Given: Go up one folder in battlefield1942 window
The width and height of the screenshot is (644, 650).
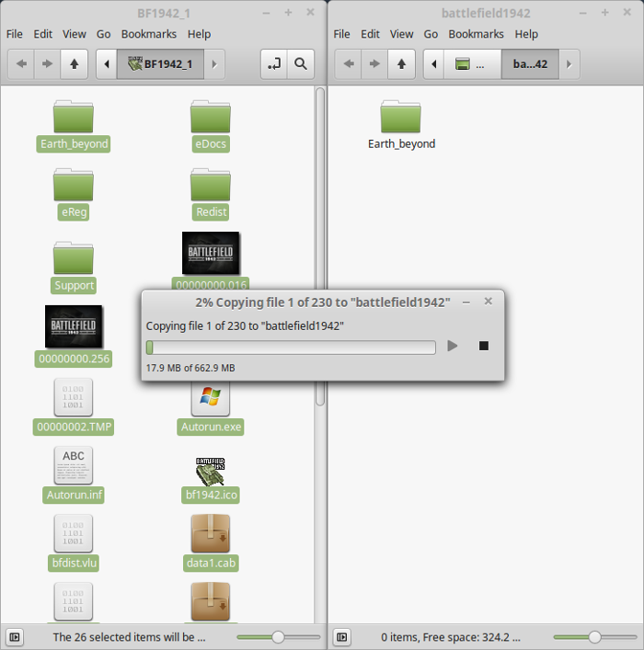Looking at the screenshot, I should (x=401, y=63).
